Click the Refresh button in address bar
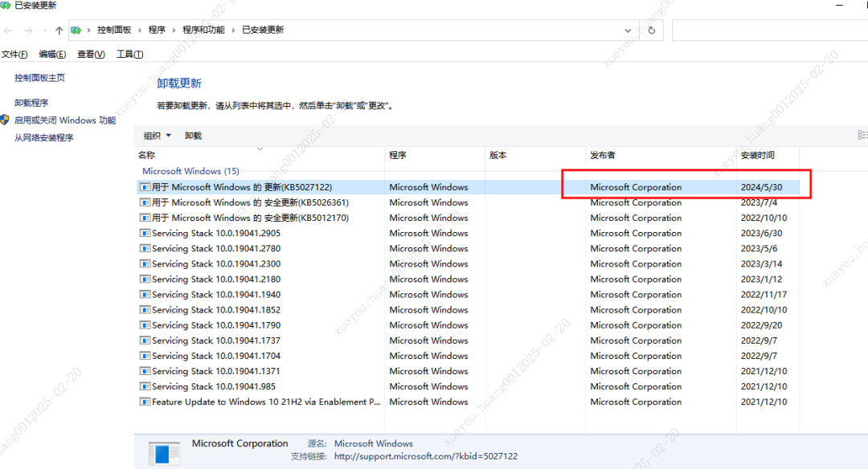This screenshot has width=868, height=469. pyautogui.click(x=652, y=31)
